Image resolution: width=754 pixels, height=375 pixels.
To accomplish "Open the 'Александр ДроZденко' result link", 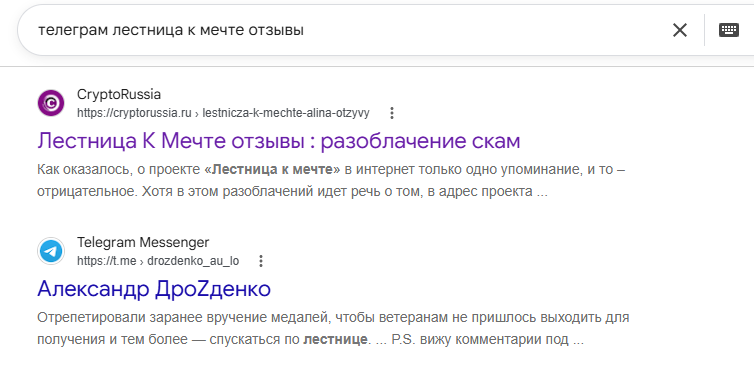I will pyautogui.click(x=154, y=288).
